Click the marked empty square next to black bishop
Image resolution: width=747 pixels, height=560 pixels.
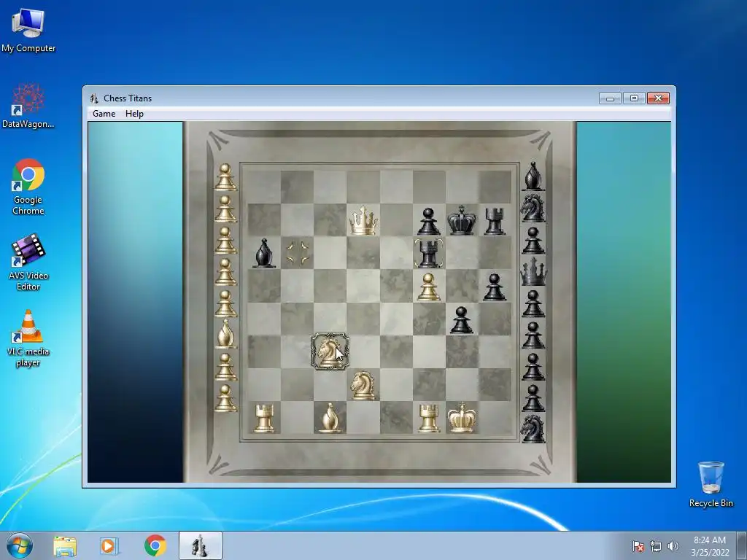coord(298,253)
